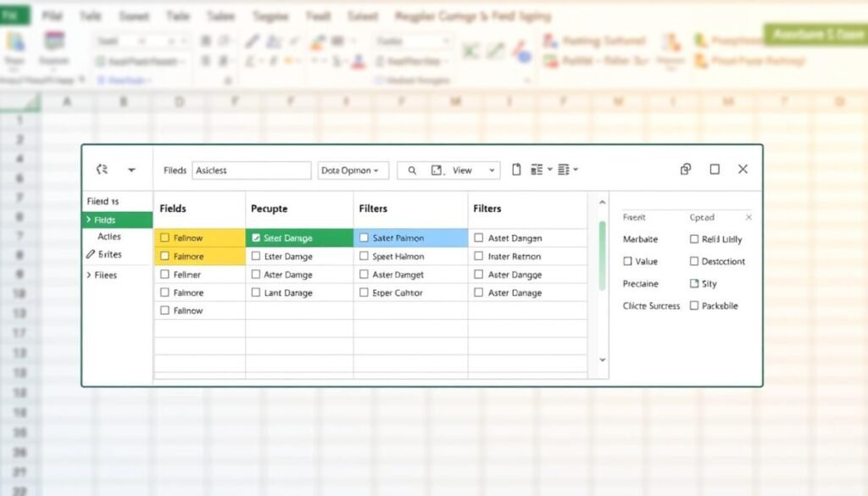Check the Packebile checkbox

click(x=694, y=305)
